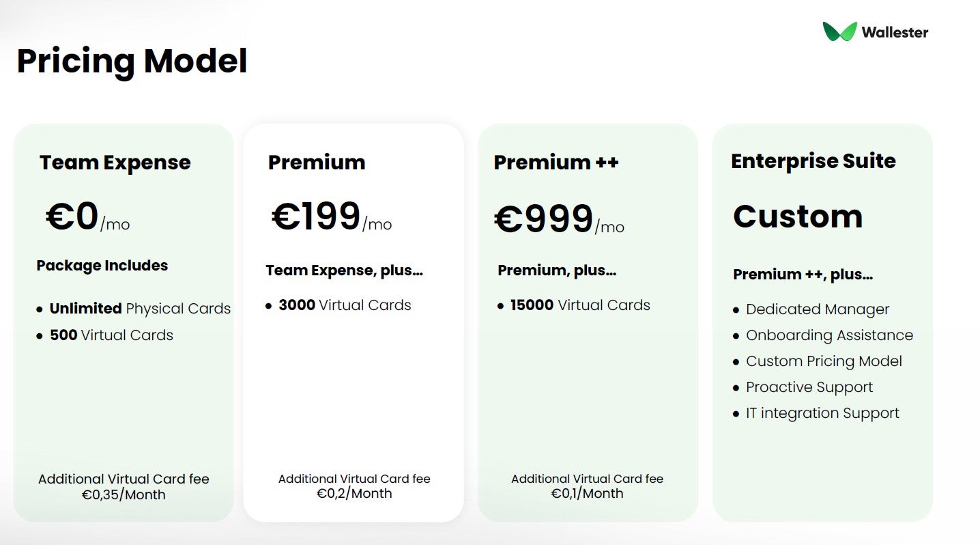Viewport: 980px width, 545px height.
Task: Click the €999/mo price
Action: [x=558, y=220]
